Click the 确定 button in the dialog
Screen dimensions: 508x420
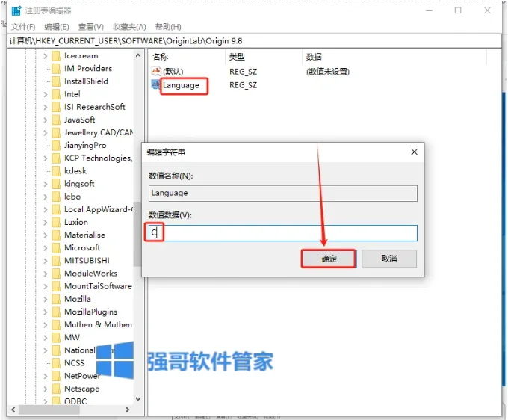329,259
